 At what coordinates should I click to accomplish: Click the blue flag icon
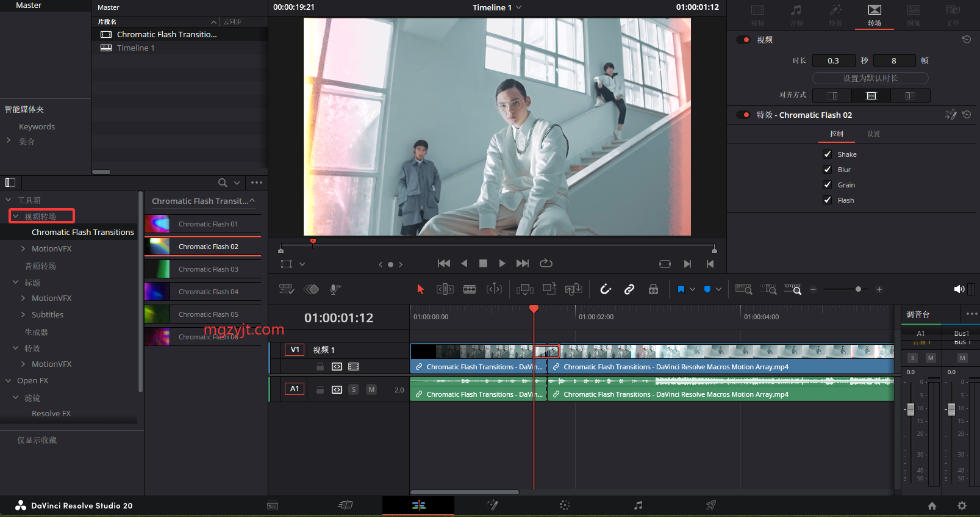point(681,289)
